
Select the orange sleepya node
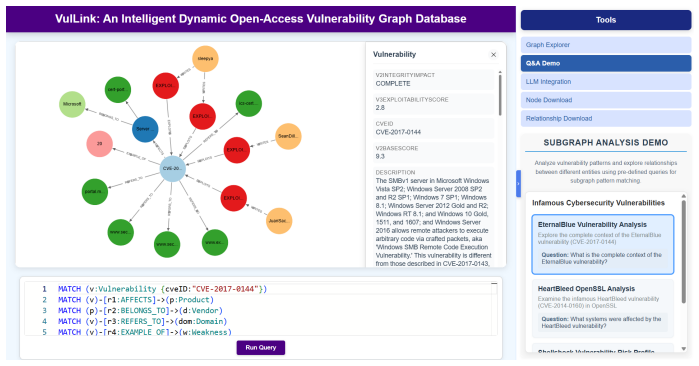pos(205,58)
